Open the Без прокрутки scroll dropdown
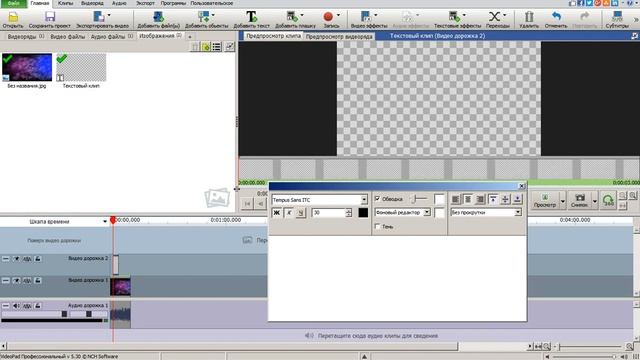The width and height of the screenshot is (640, 360). [518, 212]
